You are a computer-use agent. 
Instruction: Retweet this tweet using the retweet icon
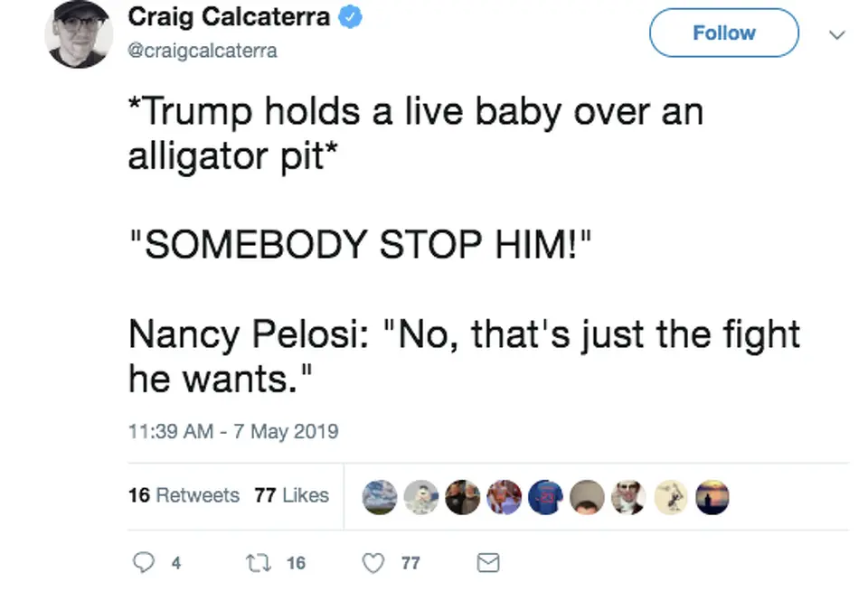[x=257, y=563]
